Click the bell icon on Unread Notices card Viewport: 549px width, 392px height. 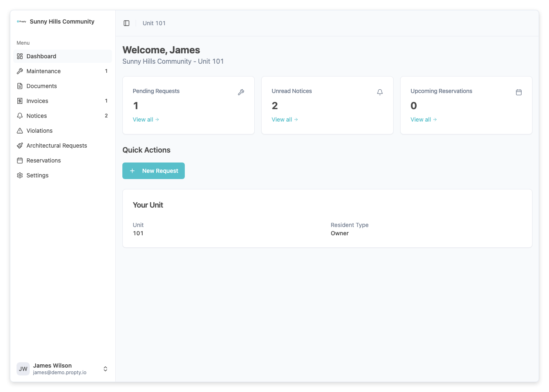[380, 92]
